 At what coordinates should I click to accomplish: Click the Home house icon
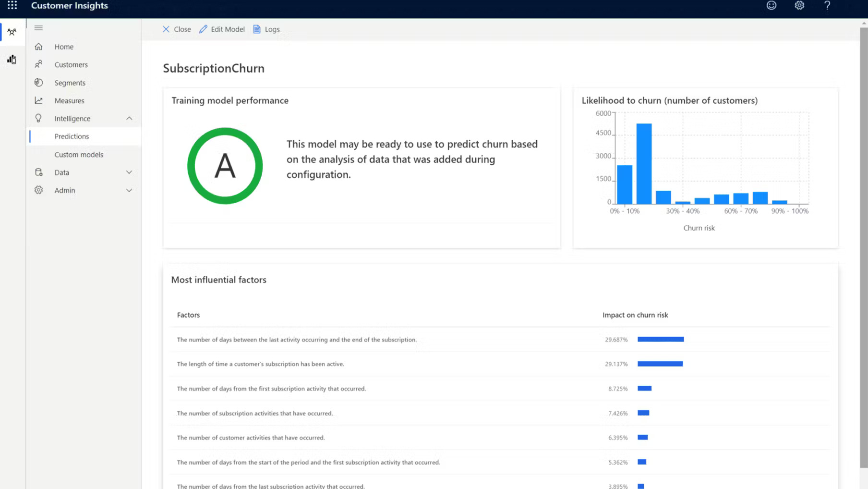pyautogui.click(x=38, y=47)
